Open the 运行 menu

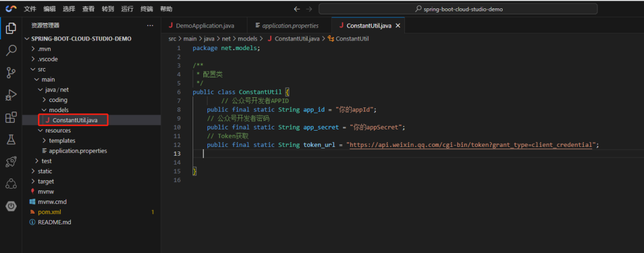(128, 8)
